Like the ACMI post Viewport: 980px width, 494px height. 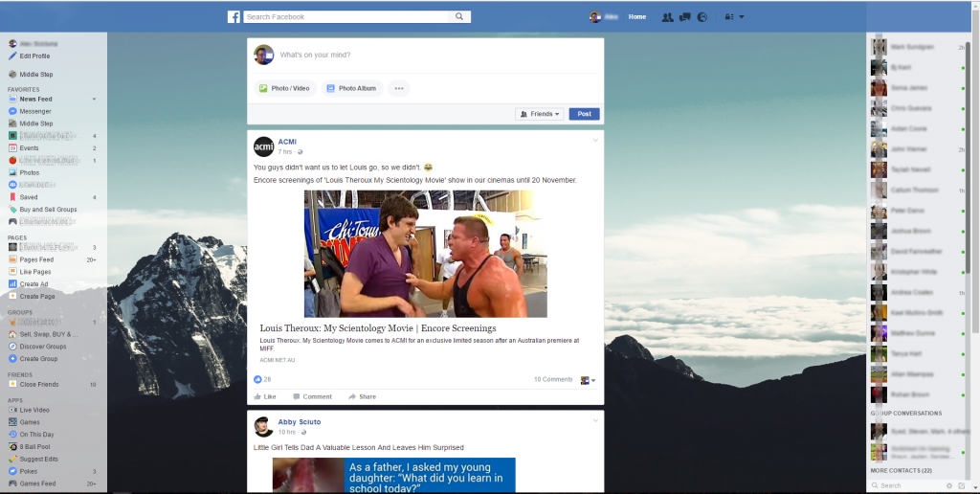click(265, 396)
